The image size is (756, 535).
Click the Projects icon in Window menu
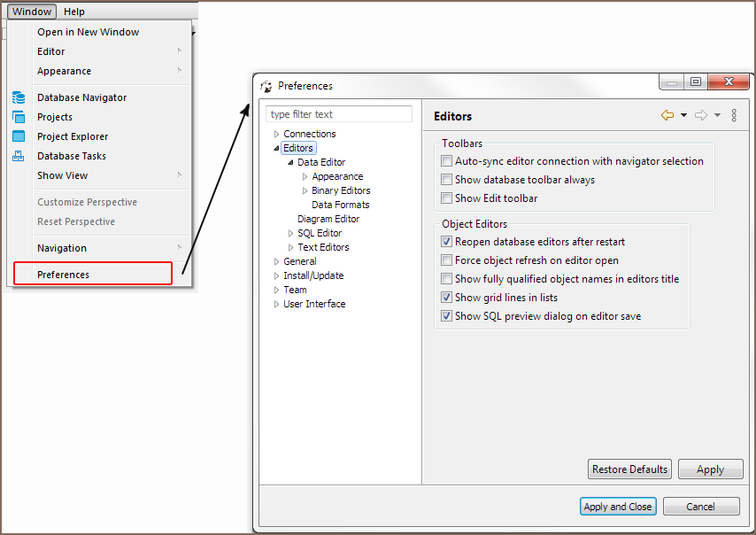pyautogui.click(x=19, y=117)
